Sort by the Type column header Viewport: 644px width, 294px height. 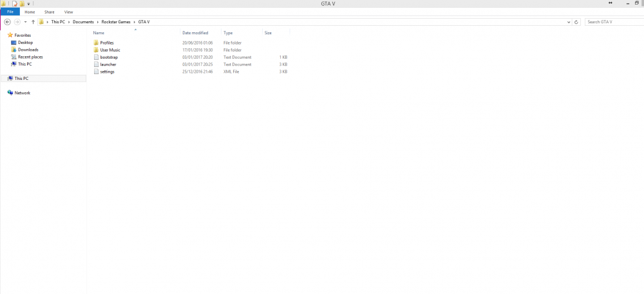pos(228,33)
